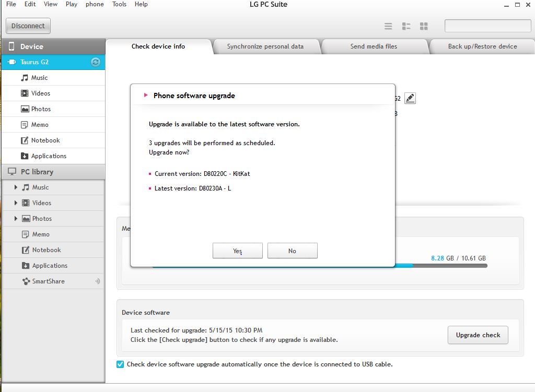Viewport: 535px width, 392px height.
Task: Open device Memo in the sidebar
Action: click(x=54, y=125)
